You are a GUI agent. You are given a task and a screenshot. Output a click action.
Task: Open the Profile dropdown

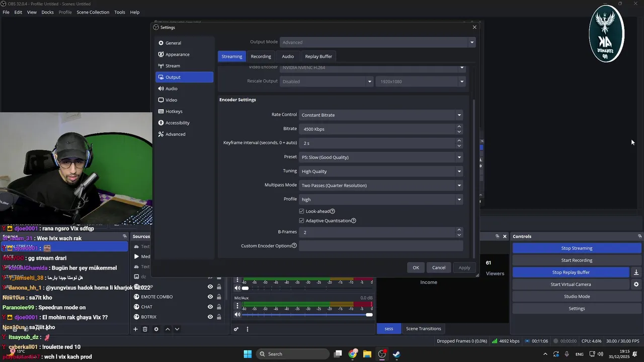click(381, 200)
